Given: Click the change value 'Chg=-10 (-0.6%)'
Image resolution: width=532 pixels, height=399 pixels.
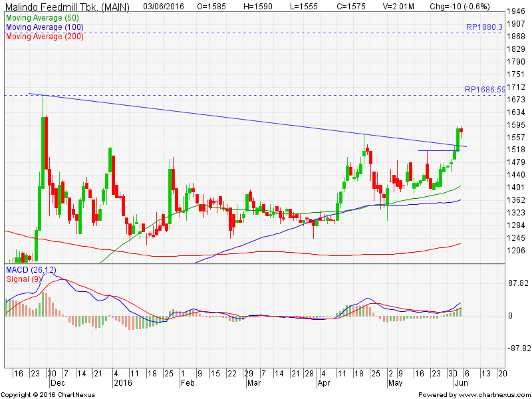Looking at the screenshot, I should [460, 6].
